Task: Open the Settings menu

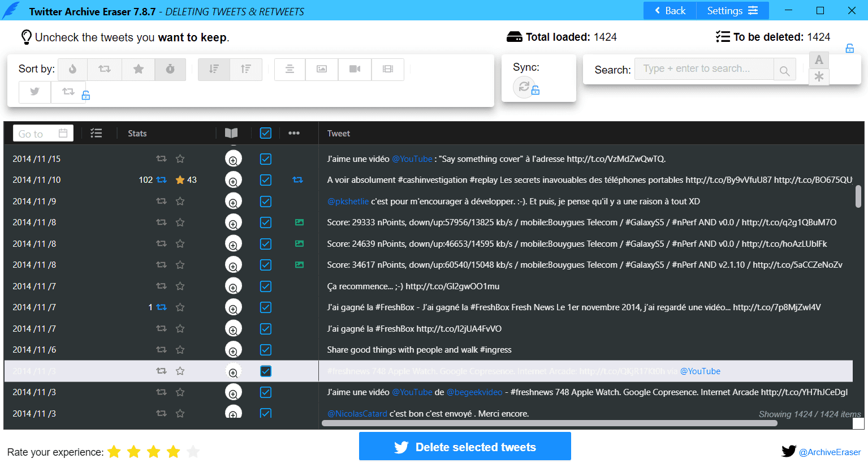Action: coord(732,11)
